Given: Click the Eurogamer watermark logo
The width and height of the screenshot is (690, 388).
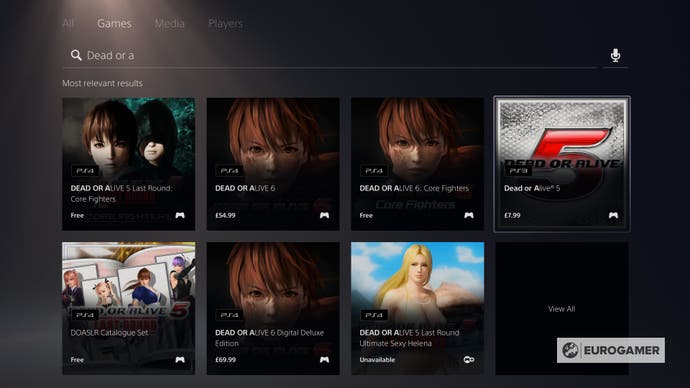Looking at the screenshot, I should point(611,350).
